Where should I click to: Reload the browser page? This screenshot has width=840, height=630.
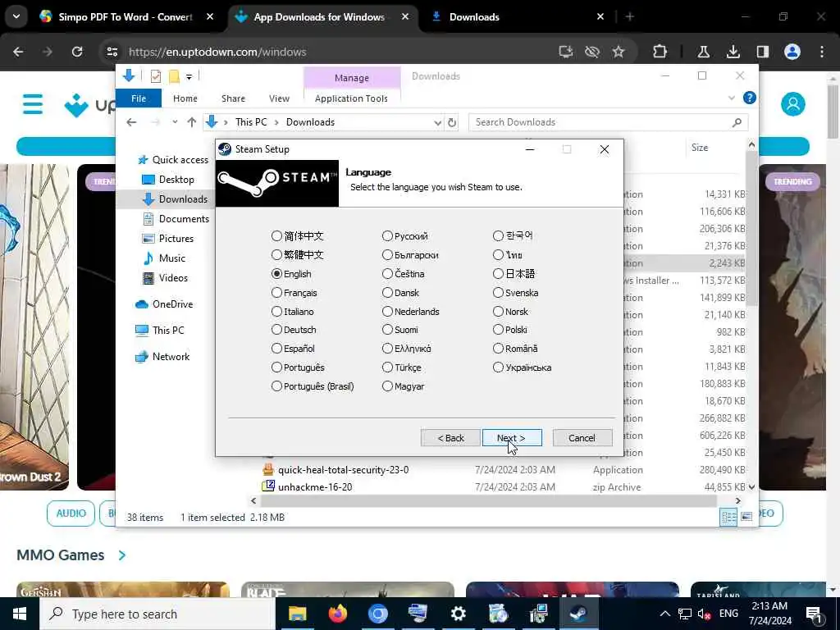point(77,52)
